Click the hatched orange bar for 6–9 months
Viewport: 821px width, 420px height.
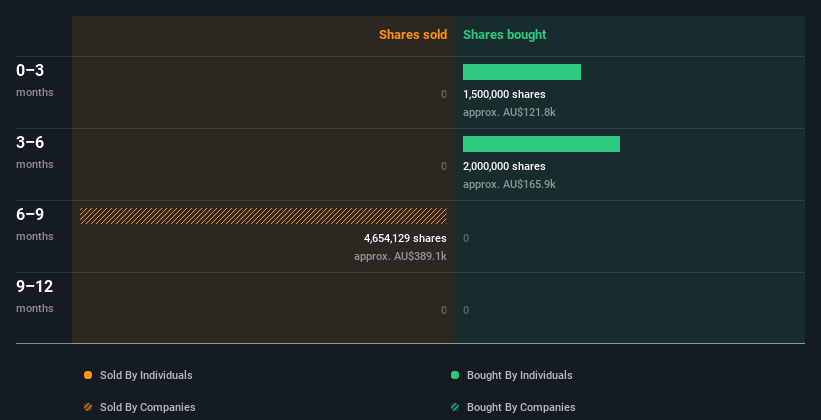tap(263, 216)
